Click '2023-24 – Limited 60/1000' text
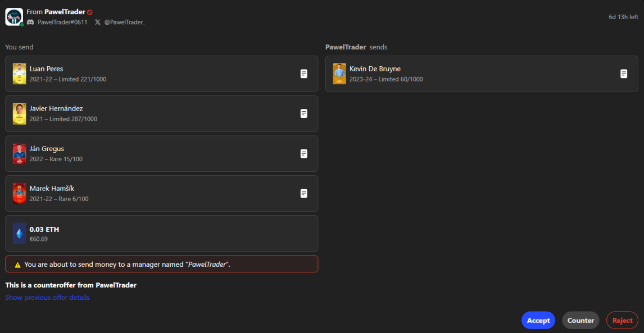644x333 pixels. click(386, 79)
